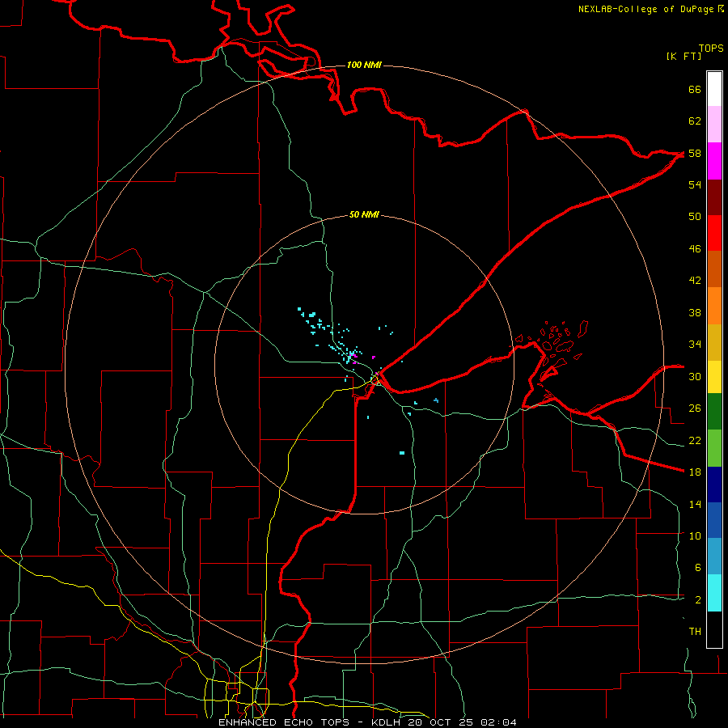Click the 18 legend value
This screenshot has width=728, height=728.
click(695, 472)
